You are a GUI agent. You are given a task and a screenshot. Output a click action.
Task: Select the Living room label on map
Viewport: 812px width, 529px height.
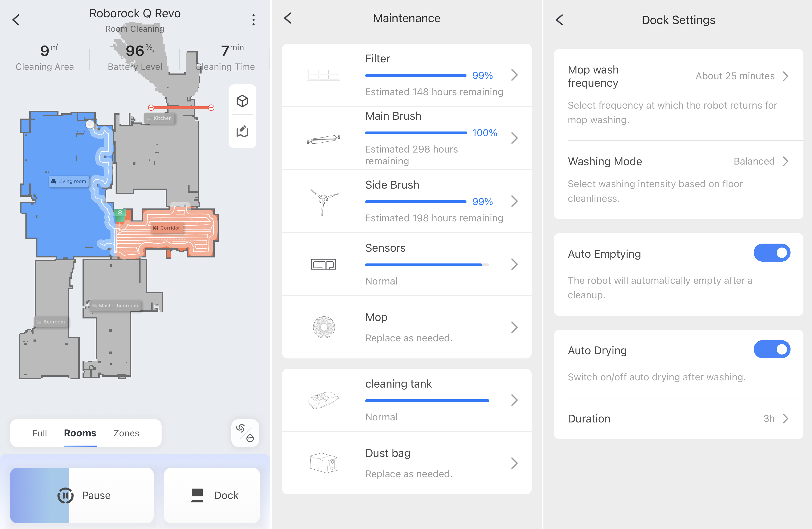tap(69, 181)
